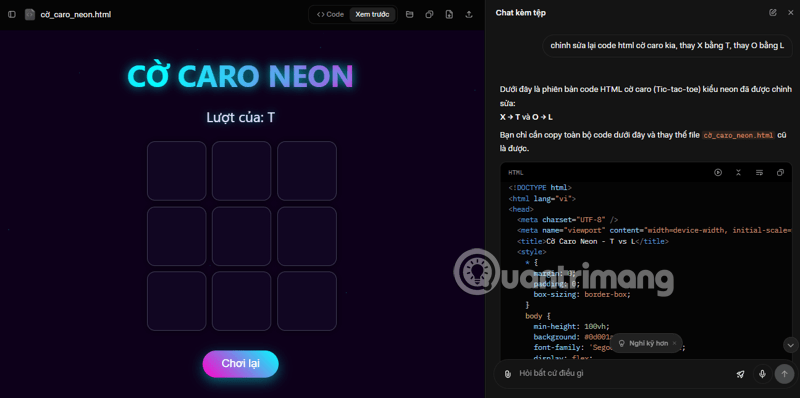Click the bottom-left board cell
Viewport: 800px width, 398px height.
(x=177, y=301)
